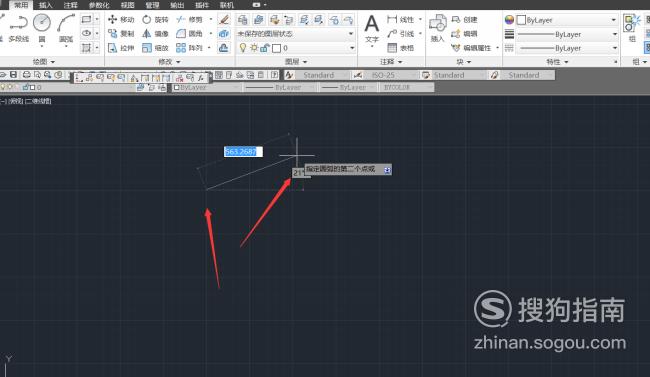Click the Print icon in the toolbar

pos(27,75)
